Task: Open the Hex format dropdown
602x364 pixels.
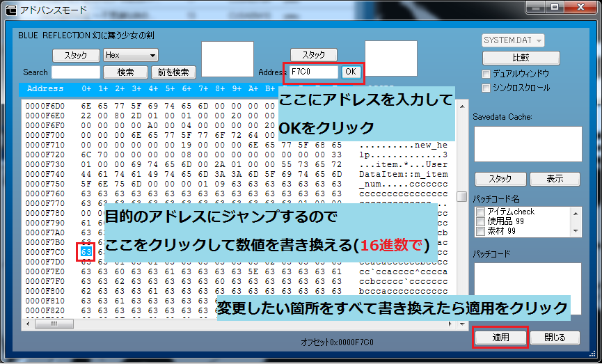Action: [130, 55]
